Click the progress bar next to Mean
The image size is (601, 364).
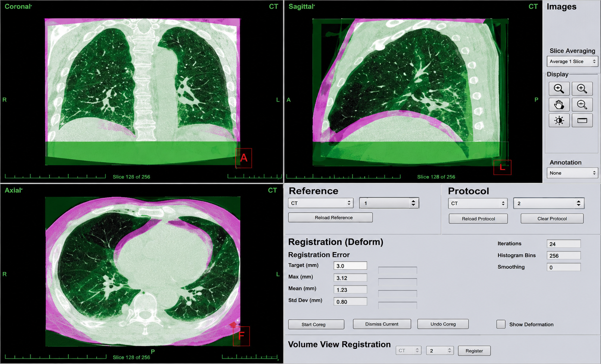398,294
